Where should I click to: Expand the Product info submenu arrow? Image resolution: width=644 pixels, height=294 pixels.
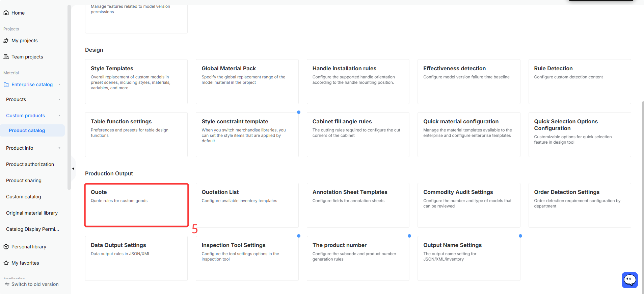coord(59,148)
